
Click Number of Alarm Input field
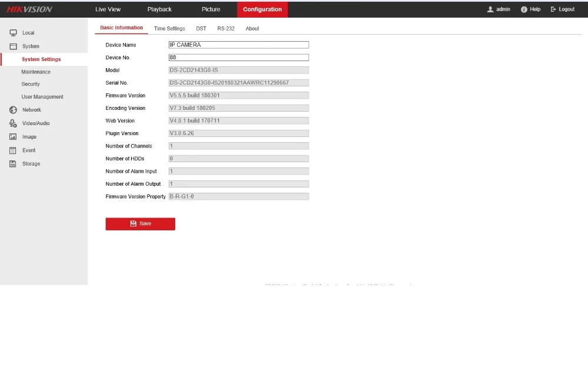tap(239, 172)
